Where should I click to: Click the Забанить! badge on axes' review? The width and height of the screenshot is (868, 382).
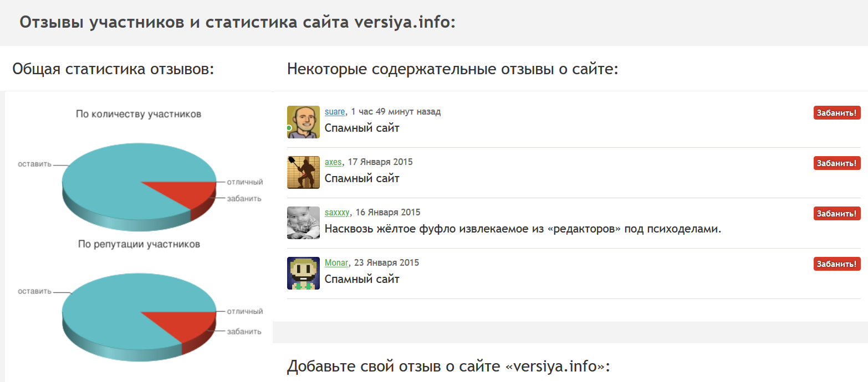(837, 163)
